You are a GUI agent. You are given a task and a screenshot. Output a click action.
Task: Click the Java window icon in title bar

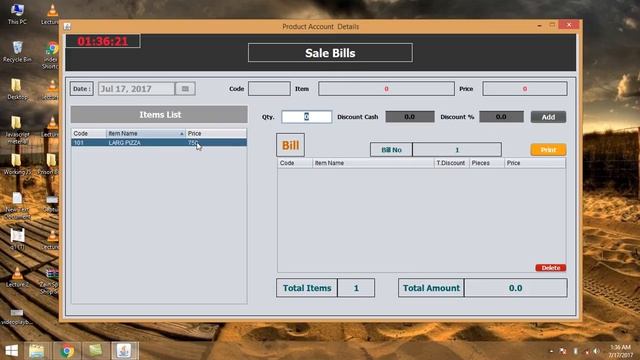pyautogui.click(x=68, y=27)
